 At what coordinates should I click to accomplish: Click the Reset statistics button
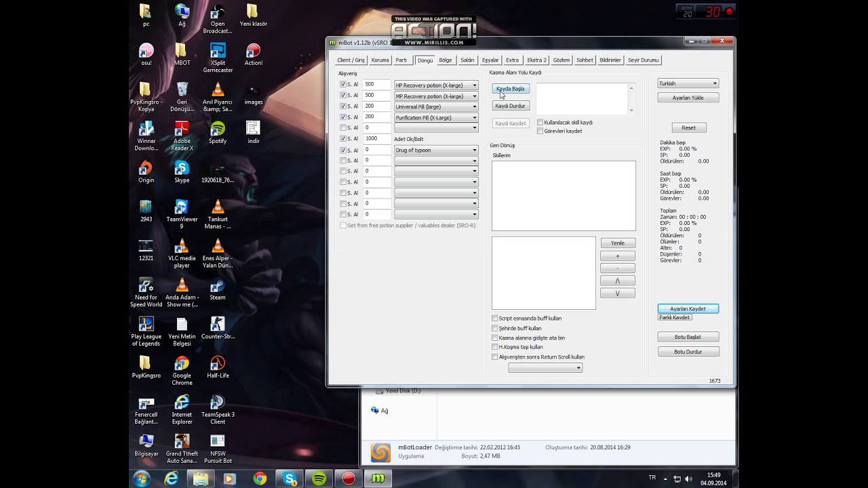click(x=688, y=127)
